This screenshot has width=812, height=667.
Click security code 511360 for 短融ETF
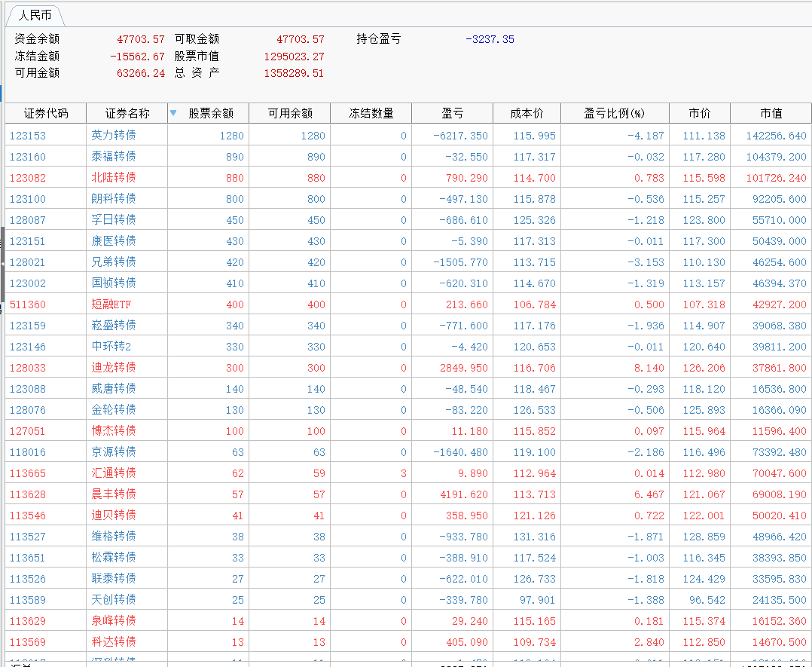point(27,304)
